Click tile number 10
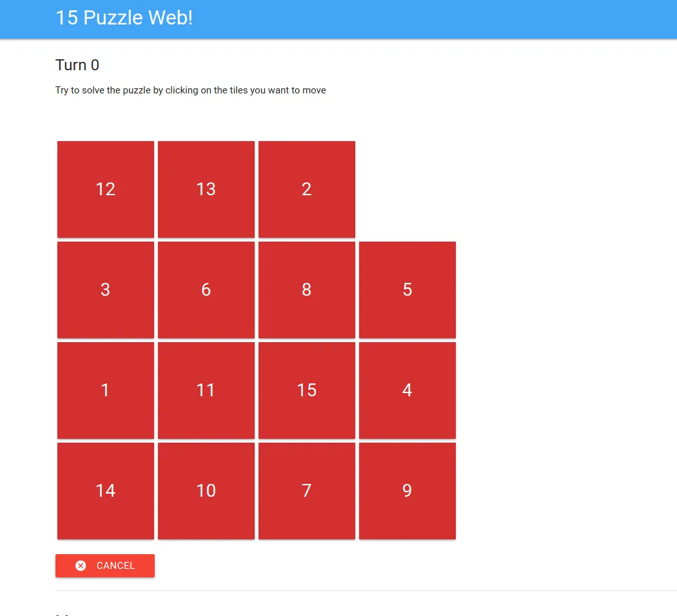677x616 pixels. point(206,491)
